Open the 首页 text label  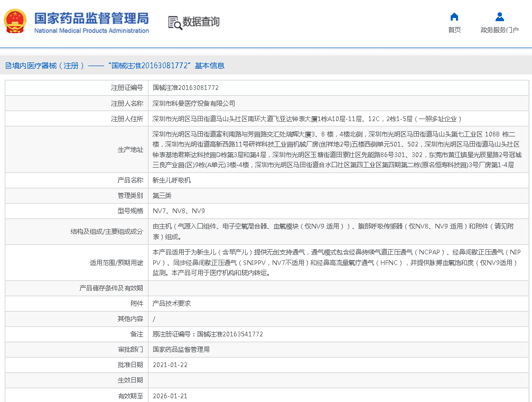point(454,30)
